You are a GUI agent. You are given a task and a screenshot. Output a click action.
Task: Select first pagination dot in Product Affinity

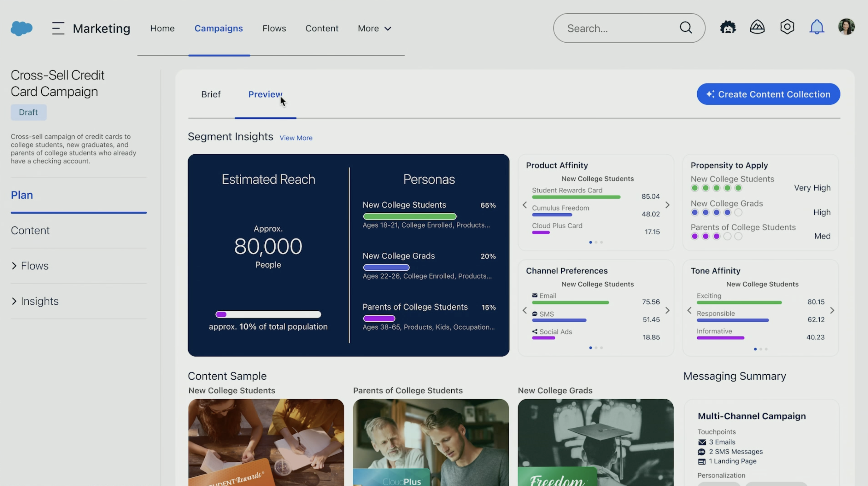pos(590,242)
